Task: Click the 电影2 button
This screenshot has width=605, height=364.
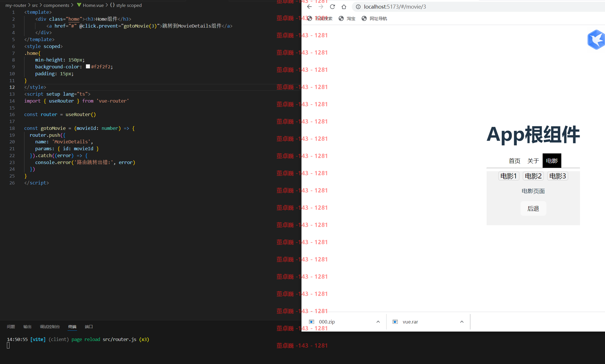Action: tap(533, 176)
